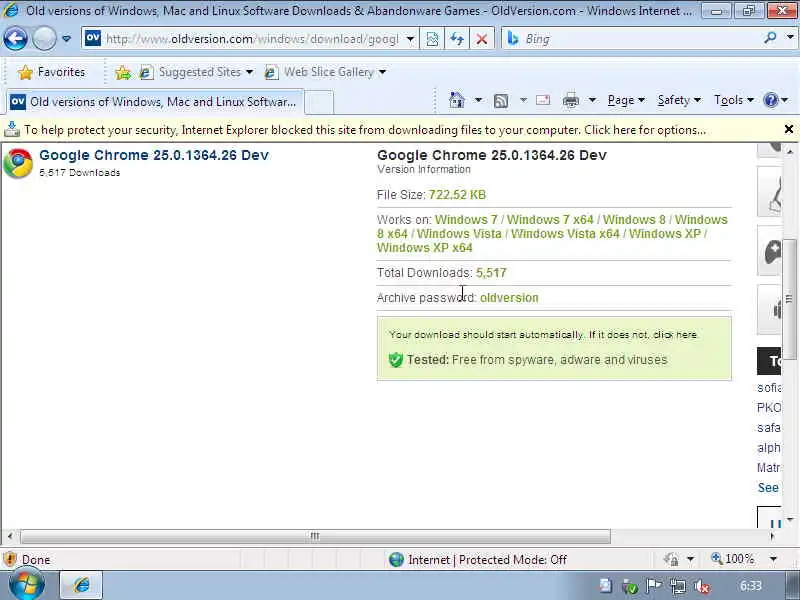Select the Old versions of Windows tab
Viewport: 800px width, 600px height.
pos(155,102)
